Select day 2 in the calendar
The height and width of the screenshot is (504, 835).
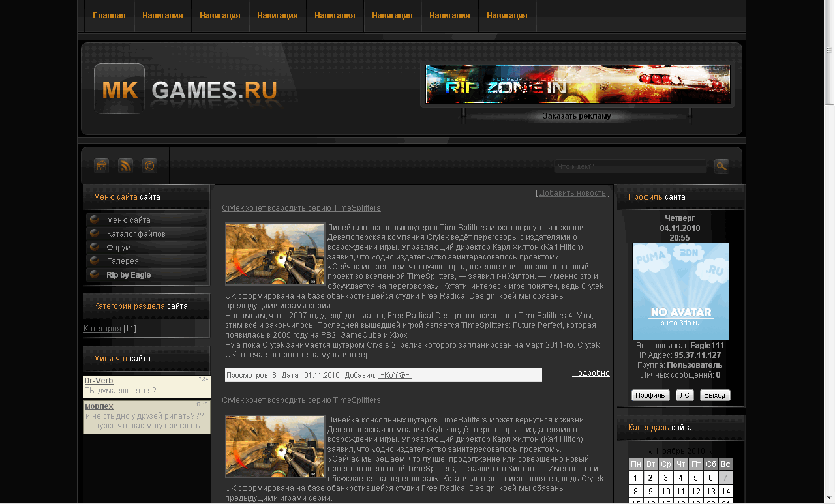(650, 478)
